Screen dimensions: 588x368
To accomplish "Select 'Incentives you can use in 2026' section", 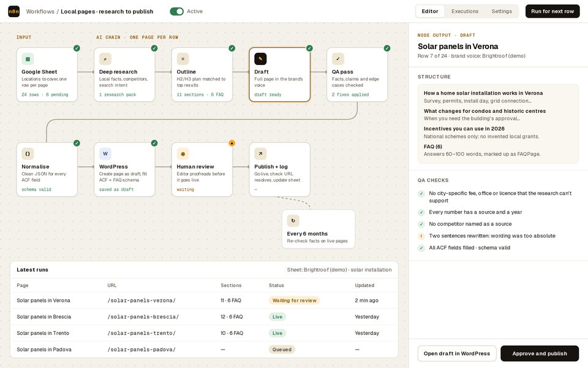I will coord(464,129).
